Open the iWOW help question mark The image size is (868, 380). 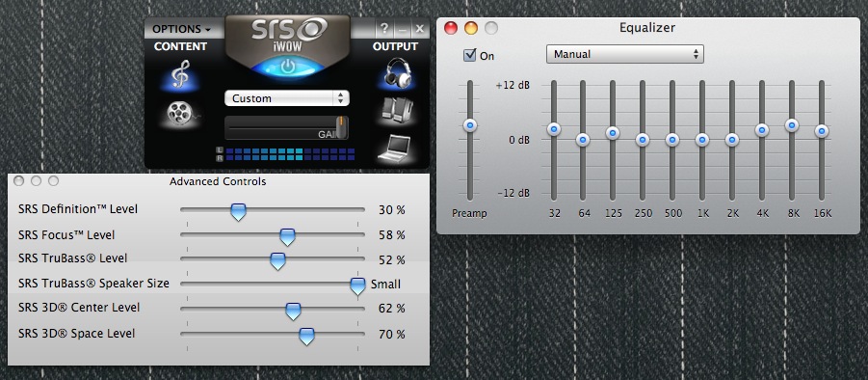(384, 29)
